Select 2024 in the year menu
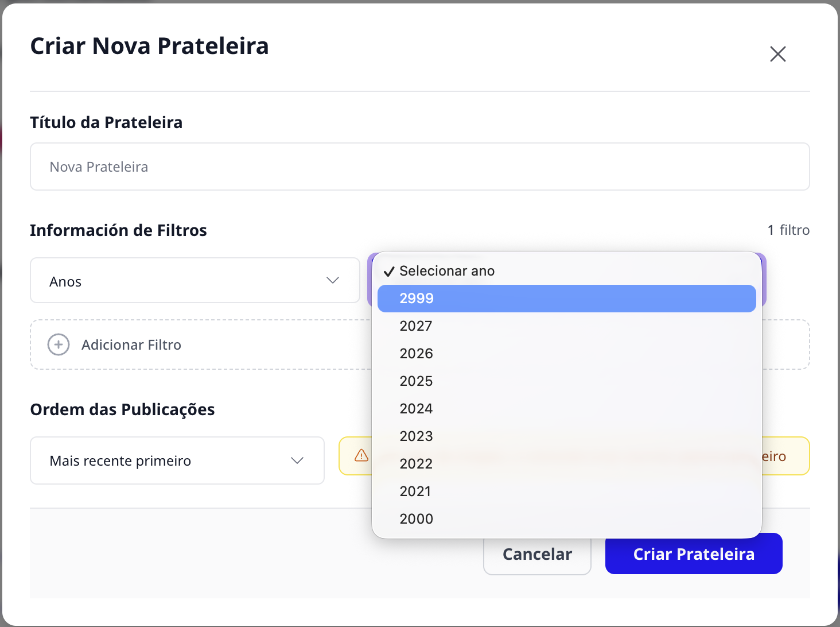The width and height of the screenshot is (840, 627). [567, 409]
